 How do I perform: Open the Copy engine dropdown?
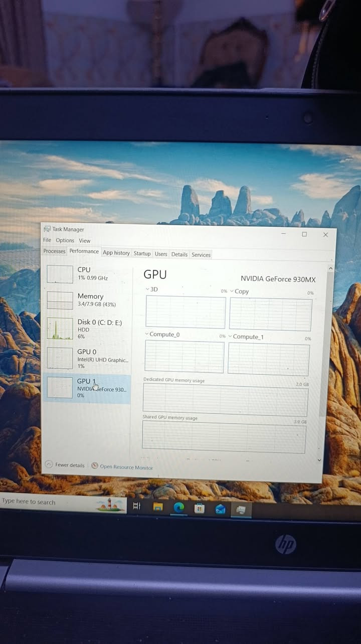point(239,291)
